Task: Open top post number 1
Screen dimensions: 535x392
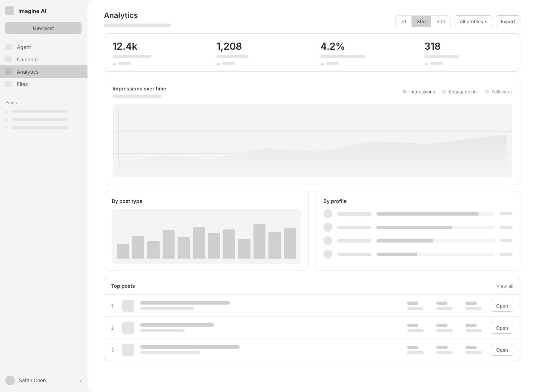Action: click(502, 306)
